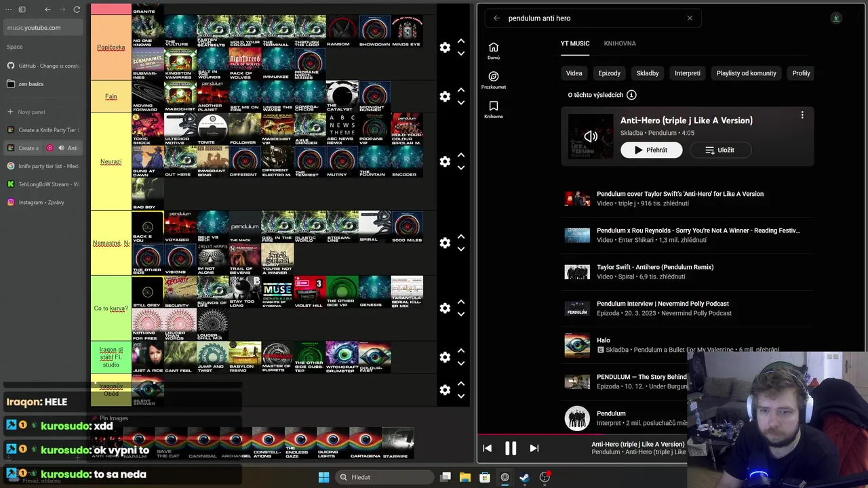Open Taylor Swift - Antihero (Pendulum Remix) result
This screenshot has height=488, width=868.
(655, 267)
